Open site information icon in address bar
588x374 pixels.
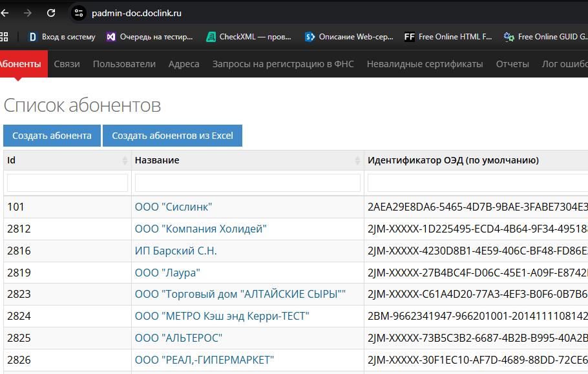point(79,13)
